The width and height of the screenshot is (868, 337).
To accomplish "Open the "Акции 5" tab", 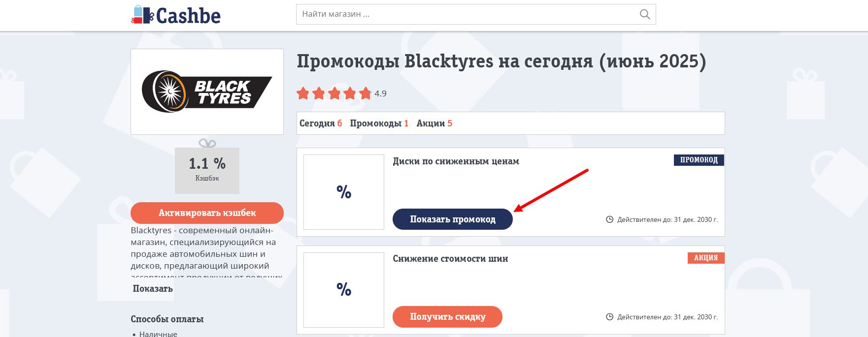I will 434,123.
